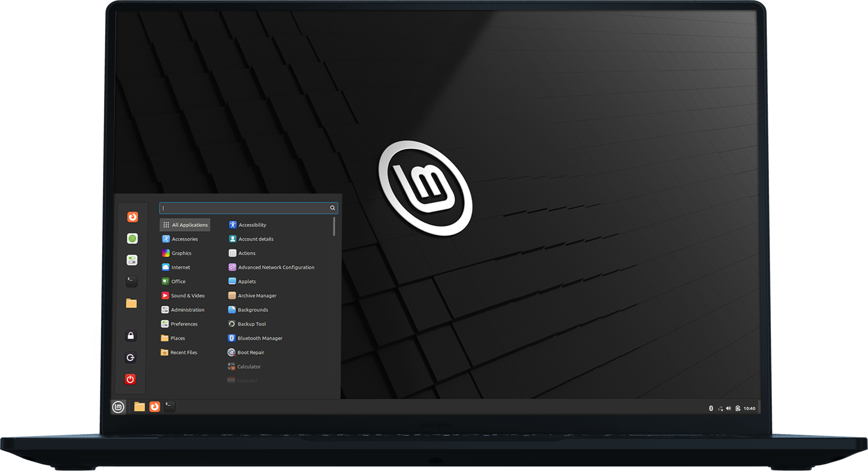Open the Files launcher on the bottom panel

(140, 407)
